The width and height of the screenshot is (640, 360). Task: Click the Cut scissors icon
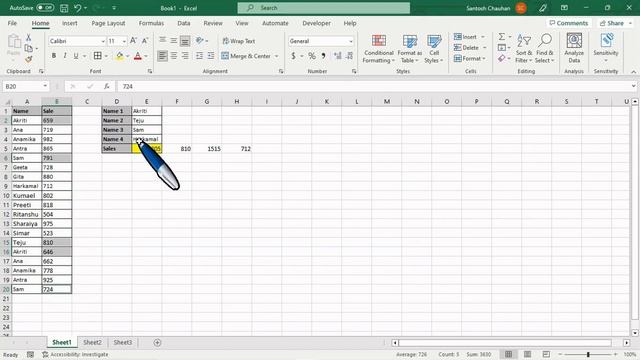(29, 37)
